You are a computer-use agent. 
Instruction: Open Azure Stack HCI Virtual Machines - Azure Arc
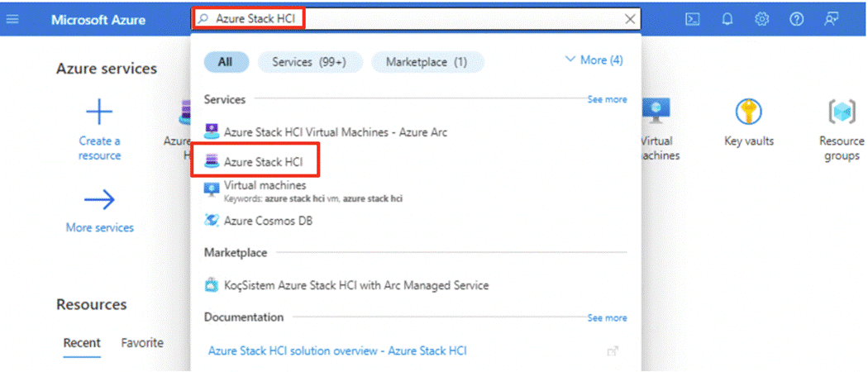[x=335, y=132]
